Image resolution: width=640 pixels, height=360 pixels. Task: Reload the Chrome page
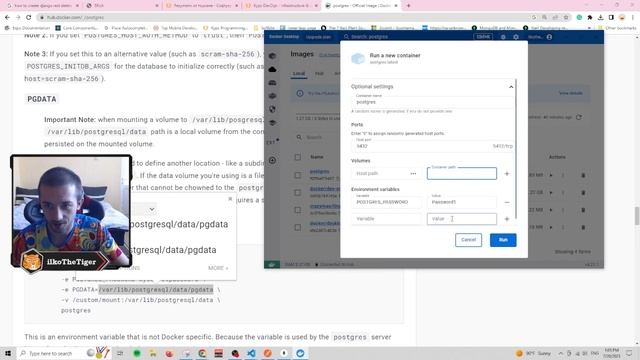point(29,17)
